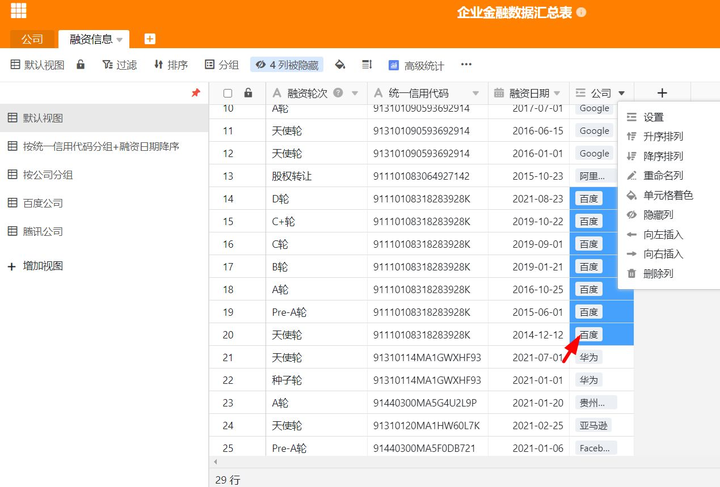Click the 股权转让 cell in row 13

pos(316,176)
